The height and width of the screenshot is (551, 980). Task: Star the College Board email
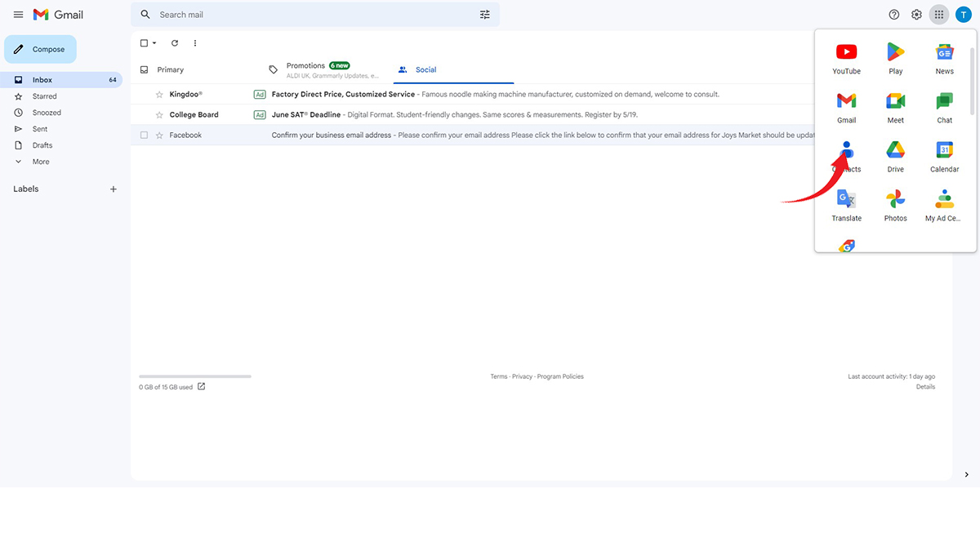[159, 115]
